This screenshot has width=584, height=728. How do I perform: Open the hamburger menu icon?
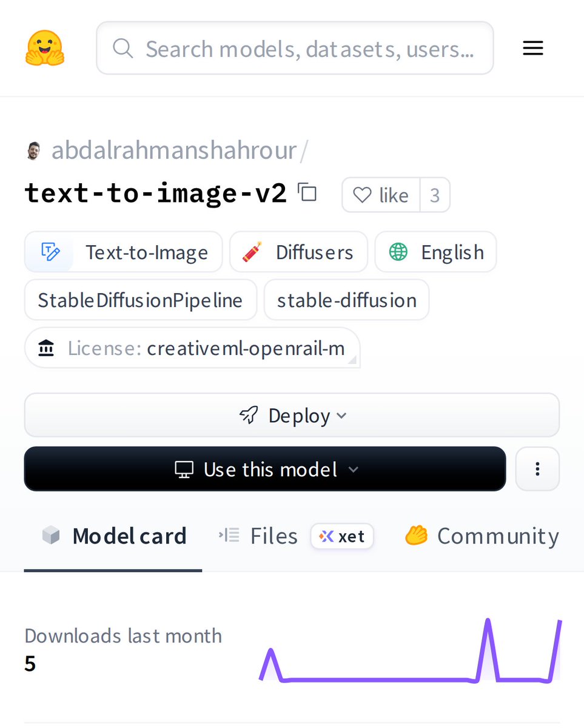533,49
